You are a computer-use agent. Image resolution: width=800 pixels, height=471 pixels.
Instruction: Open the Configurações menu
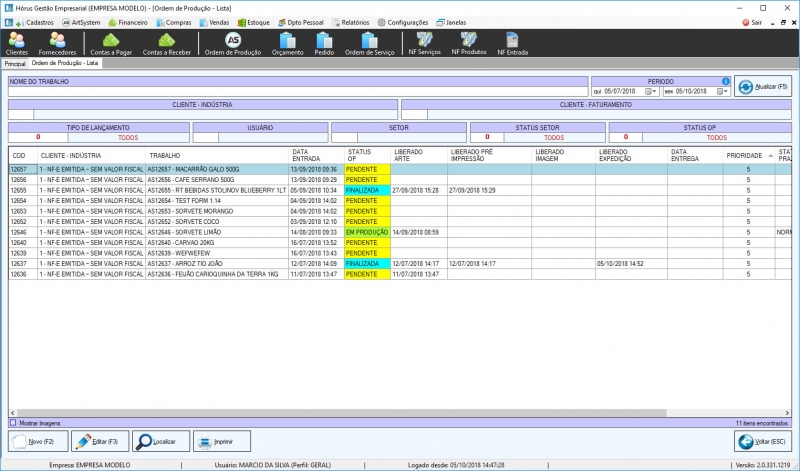click(403, 22)
